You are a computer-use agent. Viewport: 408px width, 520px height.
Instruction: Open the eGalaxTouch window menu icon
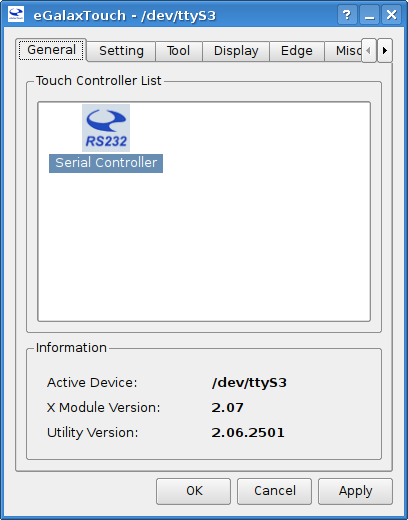point(16,15)
